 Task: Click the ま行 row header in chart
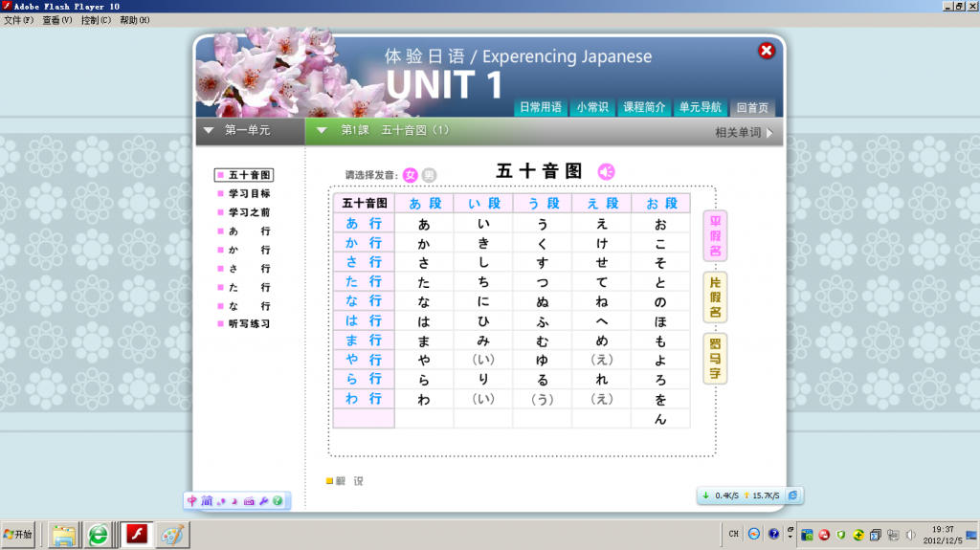click(364, 340)
